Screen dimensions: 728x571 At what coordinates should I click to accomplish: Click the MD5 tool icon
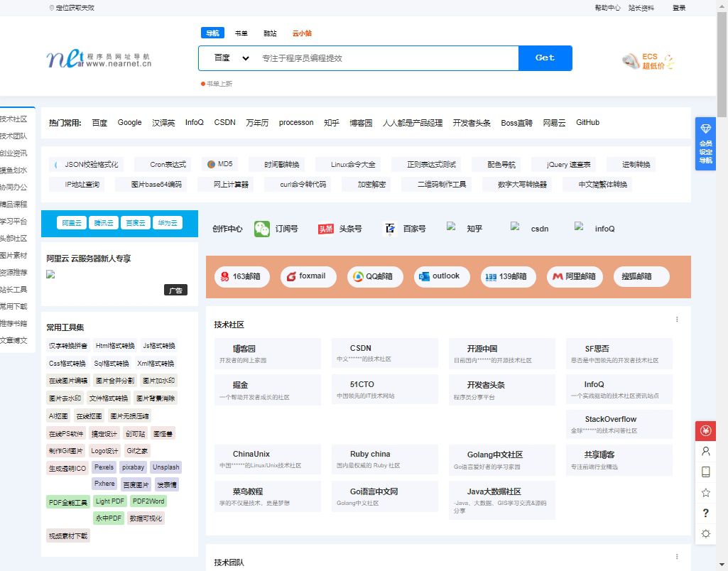pos(211,164)
